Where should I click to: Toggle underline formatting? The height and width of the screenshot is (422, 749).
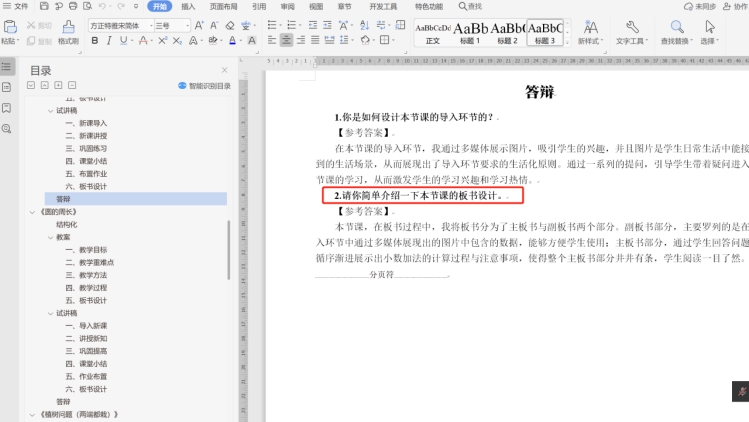(125, 41)
